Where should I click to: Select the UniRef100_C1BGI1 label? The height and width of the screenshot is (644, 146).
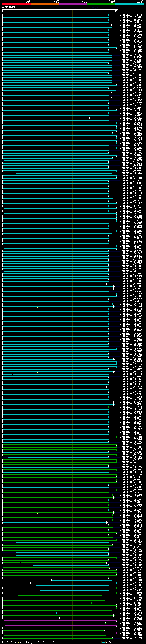point(131,329)
